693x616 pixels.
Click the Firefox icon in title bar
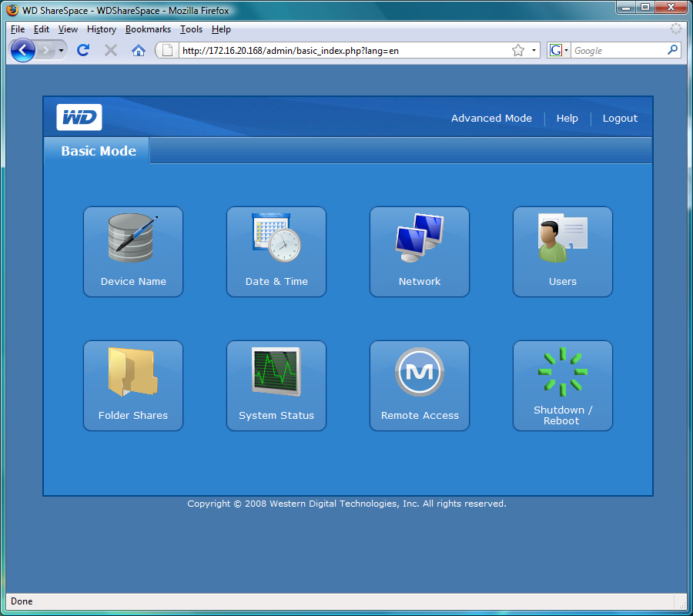tap(12, 10)
